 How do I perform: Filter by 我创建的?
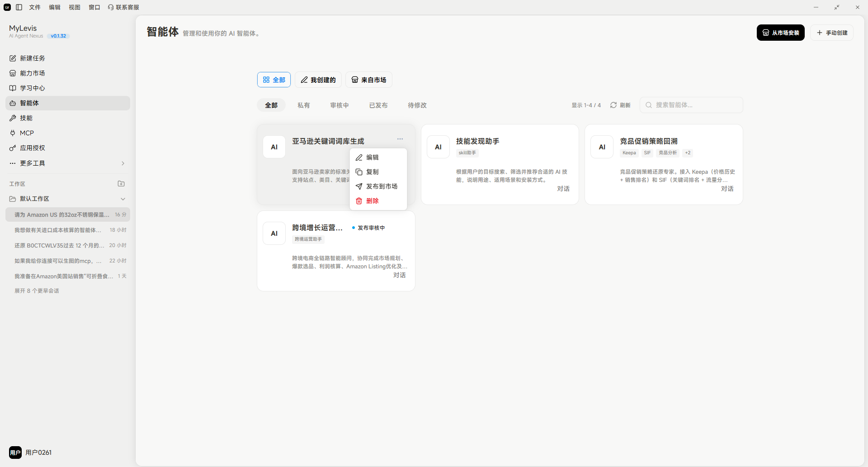pyautogui.click(x=318, y=80)
